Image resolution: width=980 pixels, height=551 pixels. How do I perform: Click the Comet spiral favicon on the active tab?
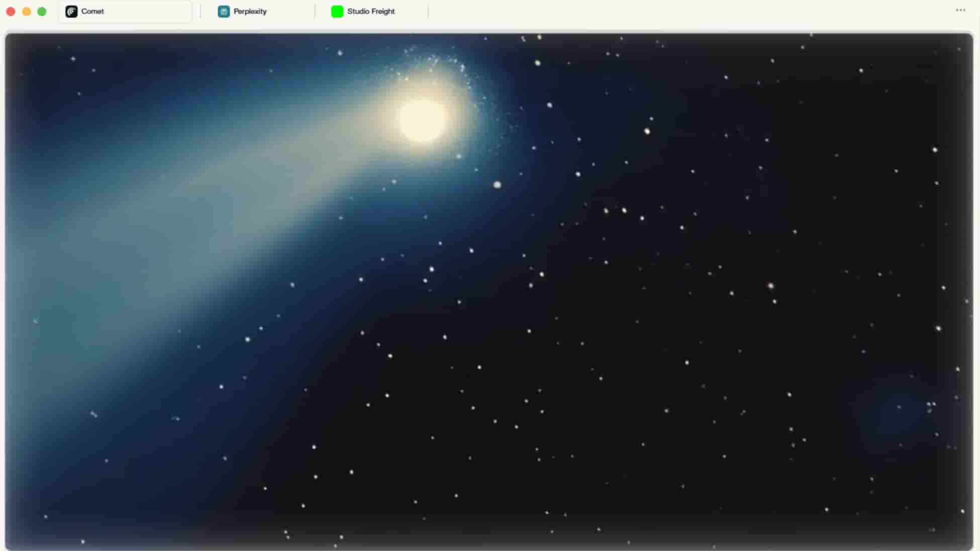[x=71, y=11]
